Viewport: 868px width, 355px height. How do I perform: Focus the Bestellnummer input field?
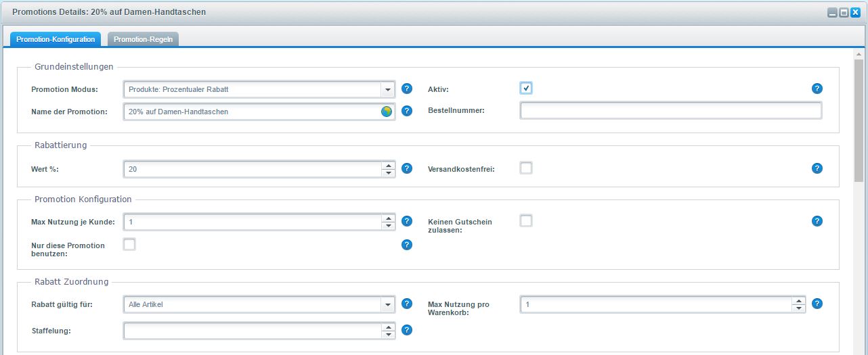point(671,111)
